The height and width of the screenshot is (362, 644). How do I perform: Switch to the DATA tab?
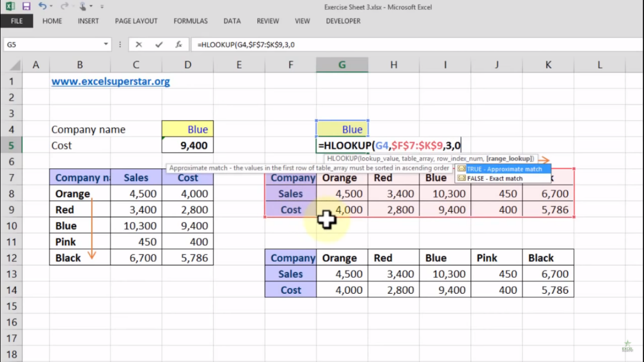point(232,21)
